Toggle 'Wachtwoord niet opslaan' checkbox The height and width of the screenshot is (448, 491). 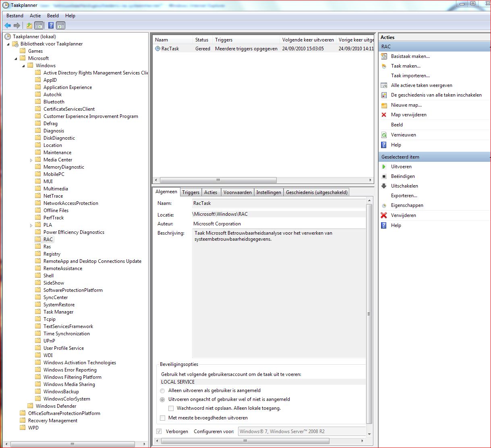[x=171, y=408]
